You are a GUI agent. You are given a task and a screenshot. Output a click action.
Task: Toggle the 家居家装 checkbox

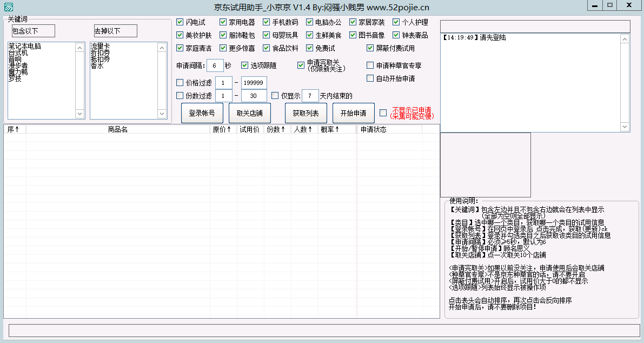pos(353,22)
